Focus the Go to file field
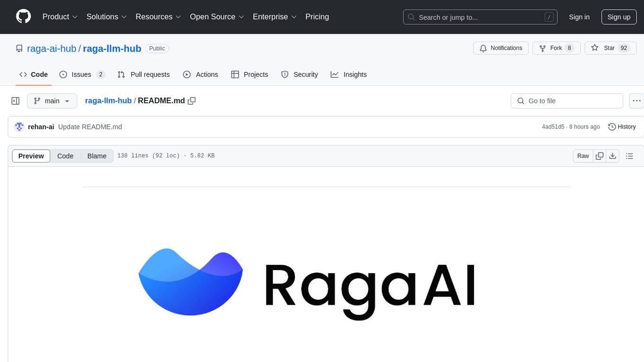 click(567, 101)
